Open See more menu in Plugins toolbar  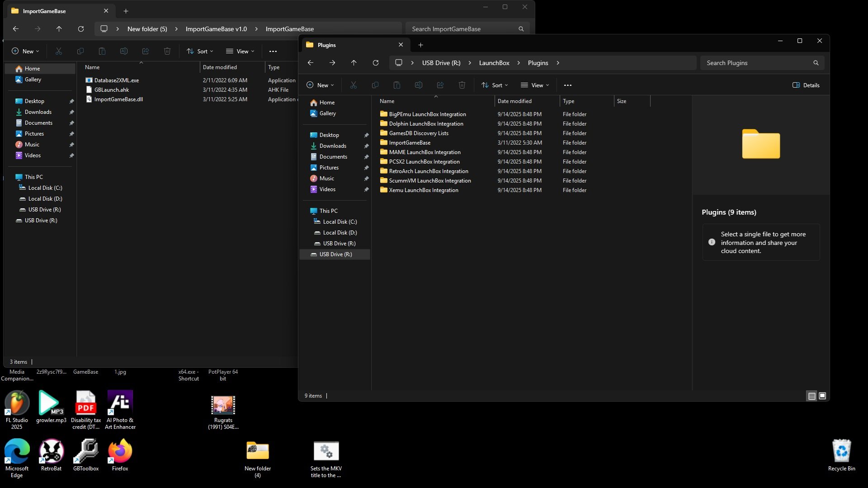pos(568,85)
